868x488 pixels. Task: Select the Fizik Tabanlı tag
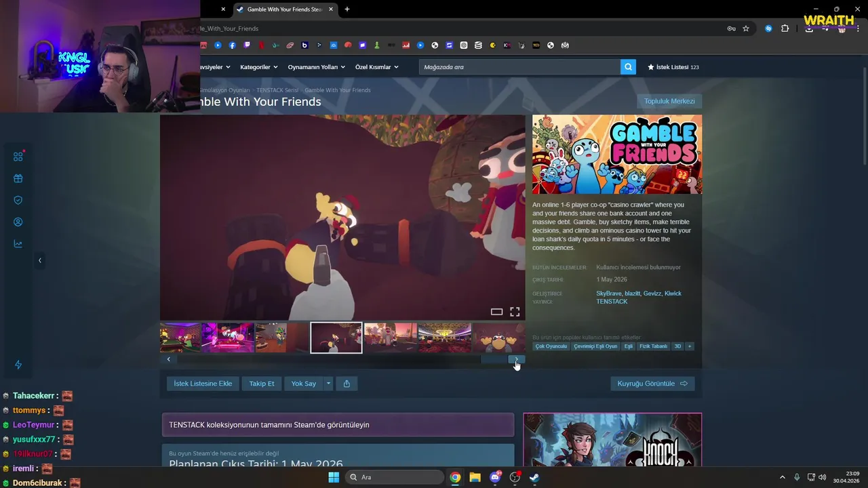(x=653, y=346)
